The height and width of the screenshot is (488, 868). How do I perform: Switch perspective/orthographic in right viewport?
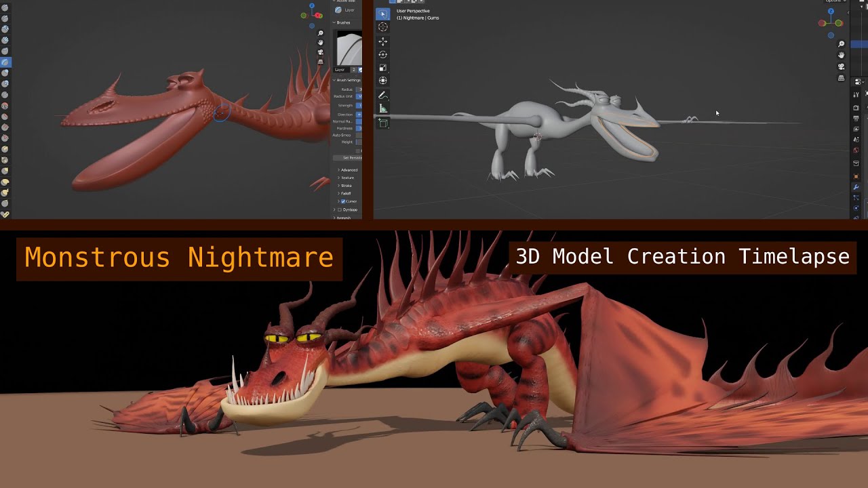tap(842, 78)
